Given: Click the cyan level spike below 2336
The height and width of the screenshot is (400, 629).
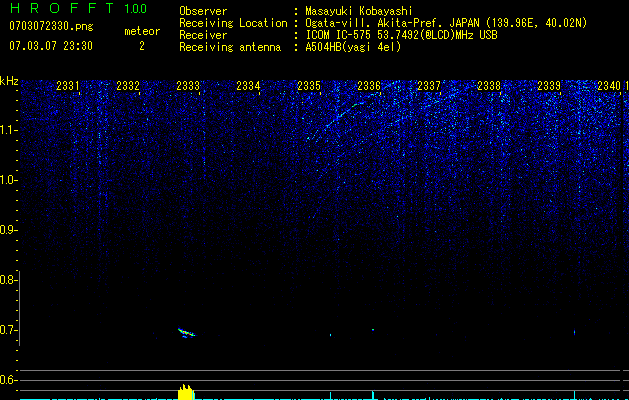Looking at the screenshot, I should coord(373,395).
